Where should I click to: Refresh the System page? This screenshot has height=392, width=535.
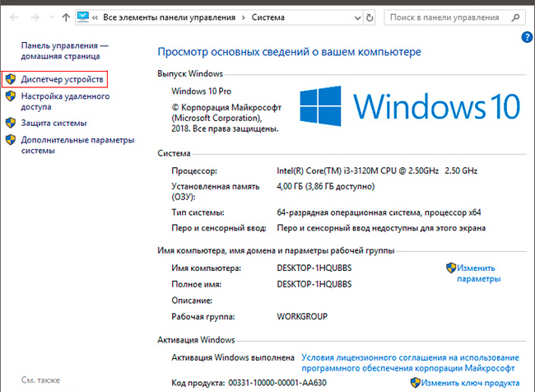(370, 18)
